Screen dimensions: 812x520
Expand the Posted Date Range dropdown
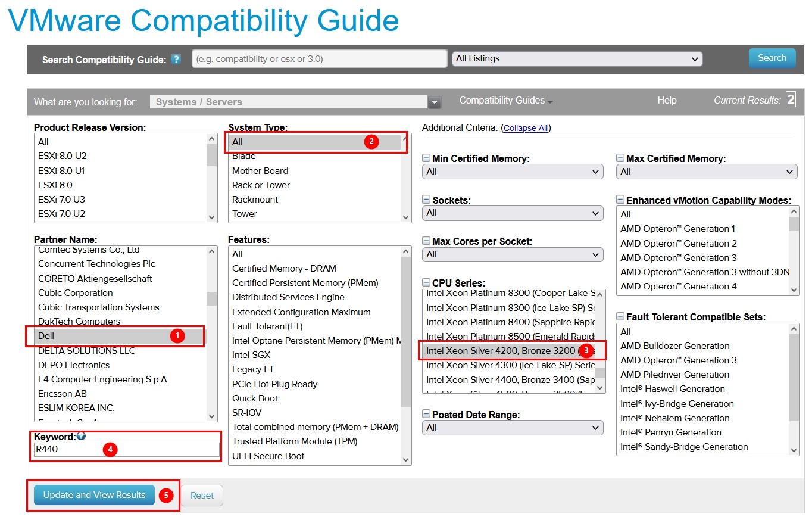pos(513,428)
